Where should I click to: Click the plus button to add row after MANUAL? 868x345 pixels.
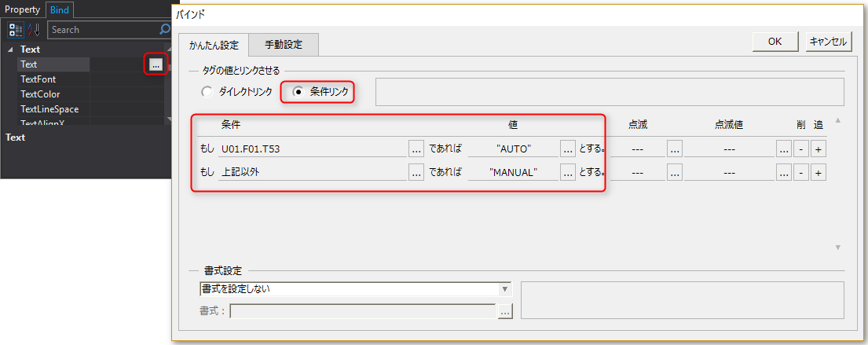click(819, 173)
